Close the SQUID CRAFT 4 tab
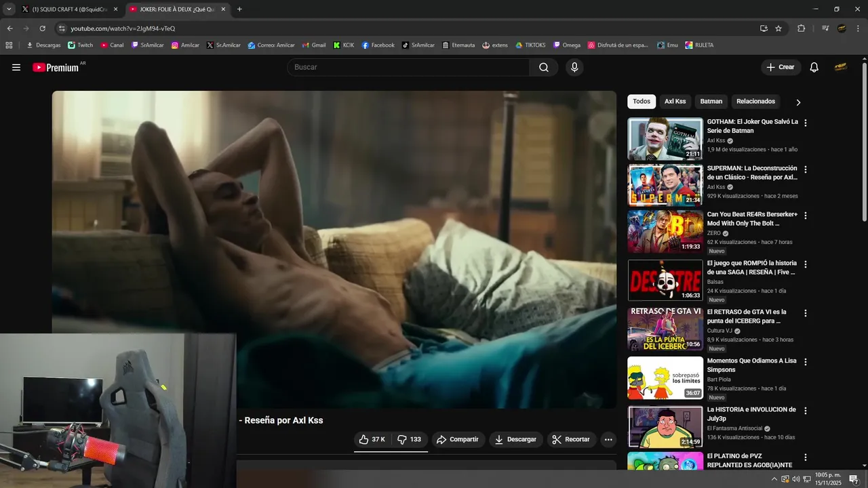Viewport: 868px width, 488px height. [x=115, y=9]
